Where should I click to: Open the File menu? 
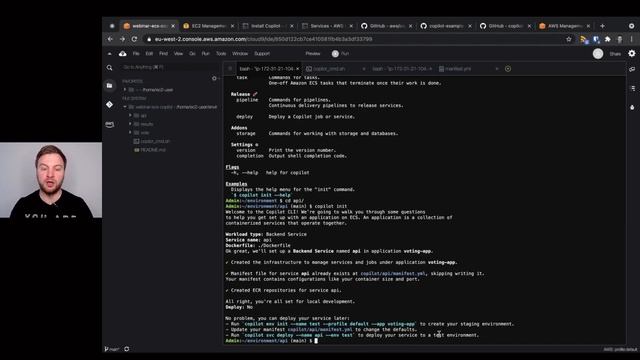(136, 53)
